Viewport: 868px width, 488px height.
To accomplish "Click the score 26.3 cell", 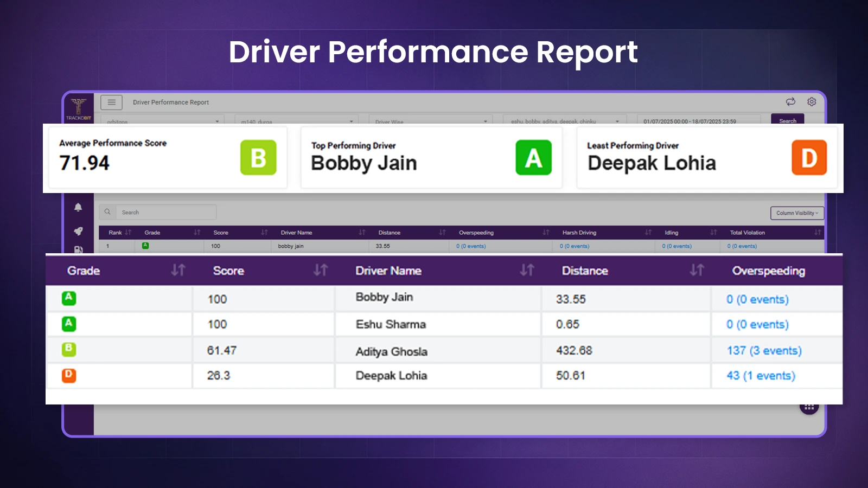I will click(x=219, y=375).
